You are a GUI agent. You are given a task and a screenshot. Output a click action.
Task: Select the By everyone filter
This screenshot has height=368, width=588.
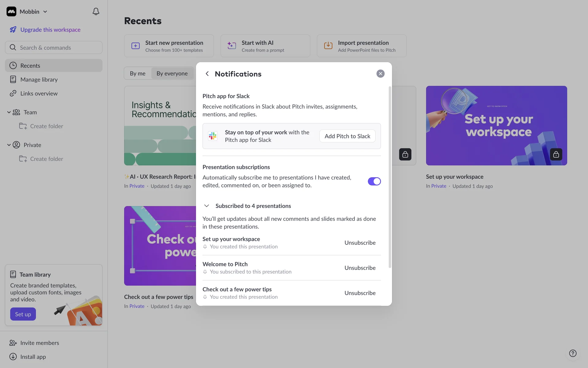pyautogui.click(x=172, y=73)
